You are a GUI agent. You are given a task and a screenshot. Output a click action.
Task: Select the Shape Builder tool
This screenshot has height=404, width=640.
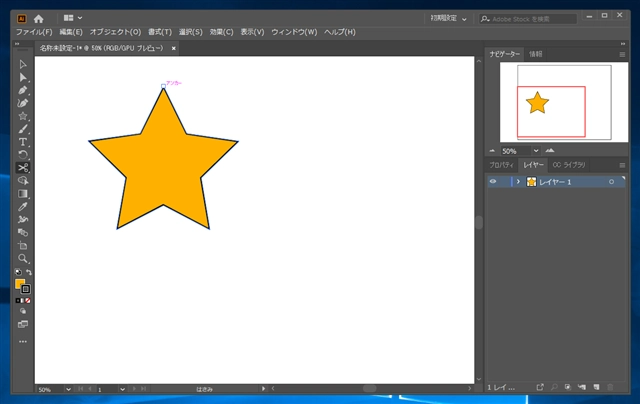coord(23,181)
